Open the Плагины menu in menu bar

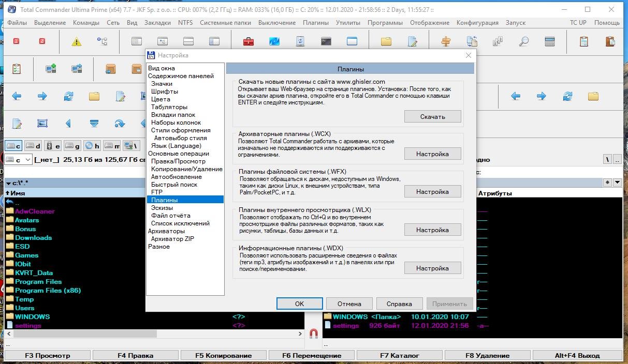pyautogui.click(x=315, y=23)
